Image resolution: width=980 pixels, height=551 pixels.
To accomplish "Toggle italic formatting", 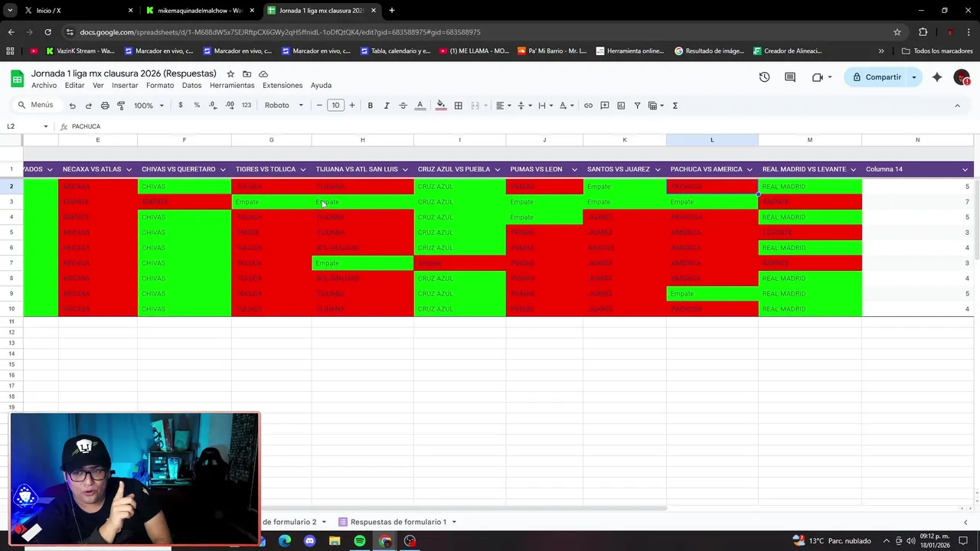I will coord(387,106).
